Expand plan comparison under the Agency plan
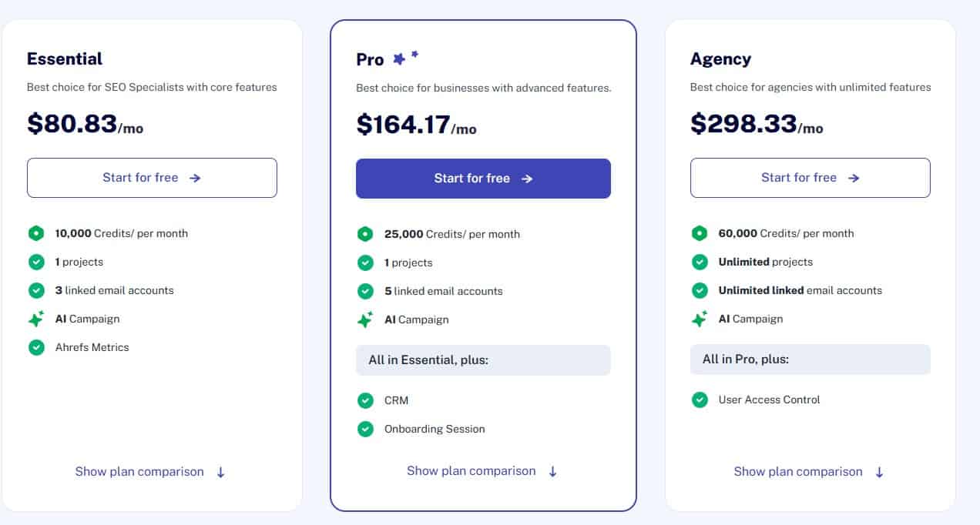 (x=809, y=472)
